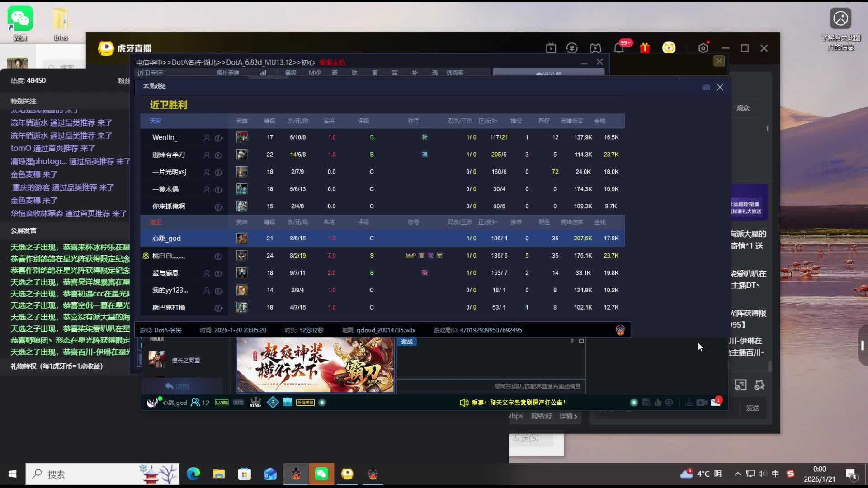Open the currency exchange yen icon
Image resolution: width=868 pixels, height=488 pixels.
tap(572, 48)
